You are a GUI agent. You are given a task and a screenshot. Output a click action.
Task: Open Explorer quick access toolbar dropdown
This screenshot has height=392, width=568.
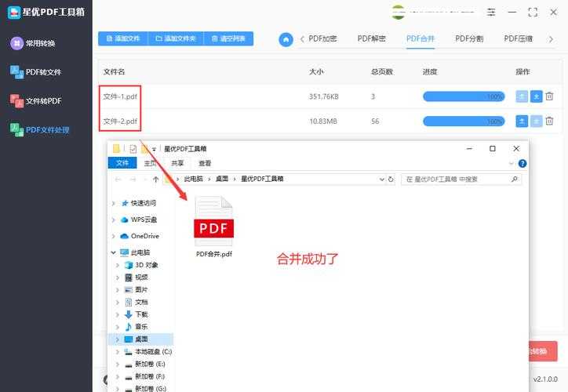click(154, 149)
